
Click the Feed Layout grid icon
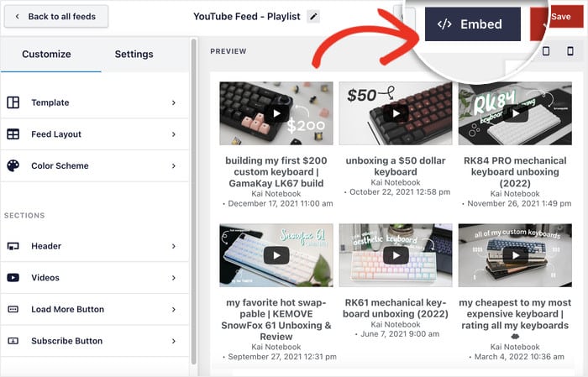point(13,134)
